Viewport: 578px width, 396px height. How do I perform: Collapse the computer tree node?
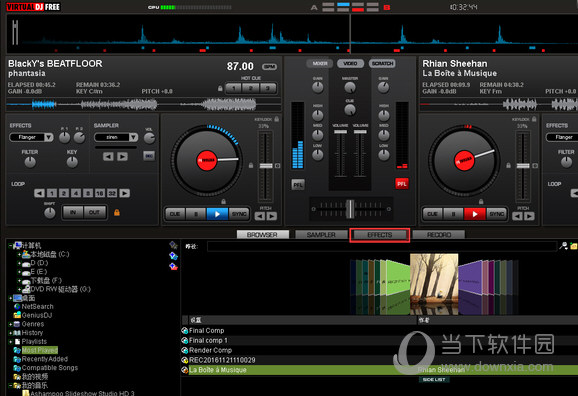pos(10,246)
